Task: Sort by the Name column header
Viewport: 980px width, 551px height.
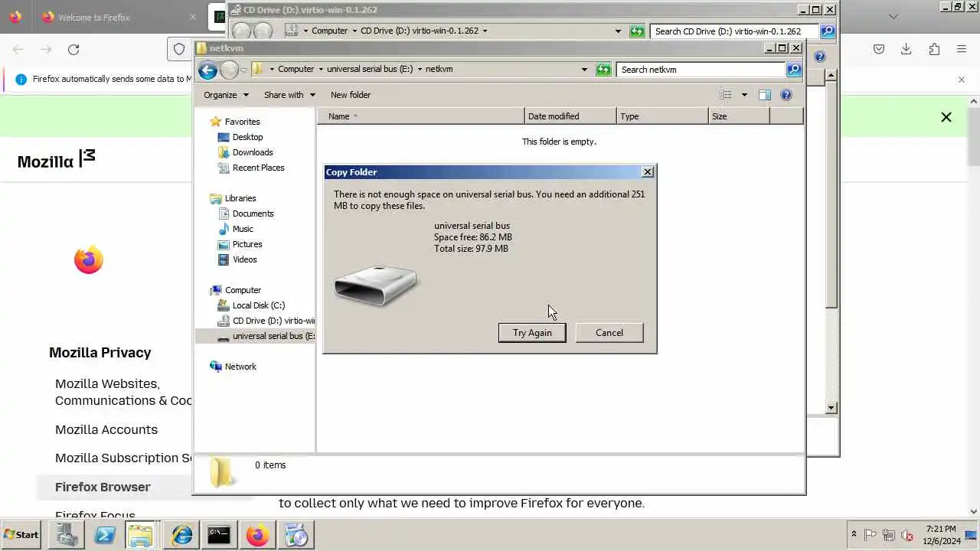Action: 421,116
